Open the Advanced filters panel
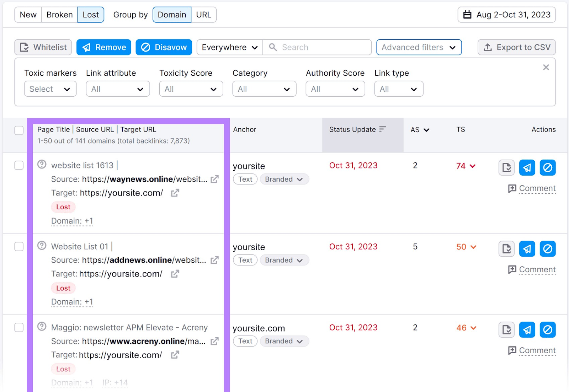 coord(419,47)
